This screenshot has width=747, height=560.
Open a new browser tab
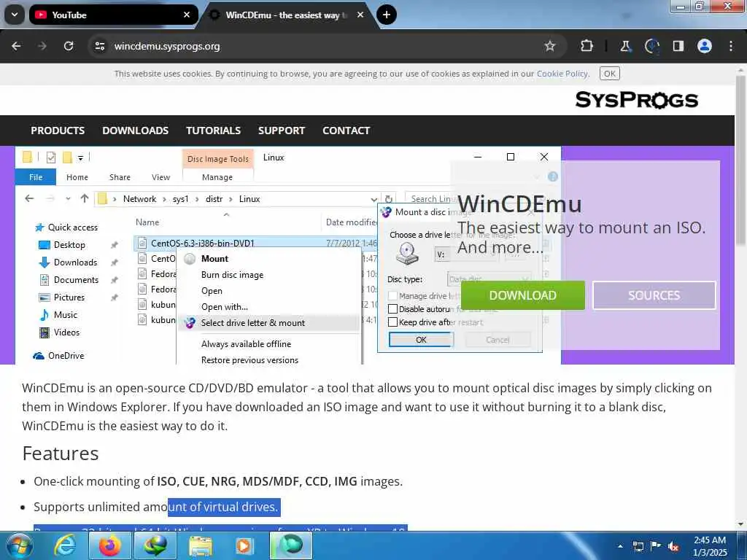pos(387,15)
